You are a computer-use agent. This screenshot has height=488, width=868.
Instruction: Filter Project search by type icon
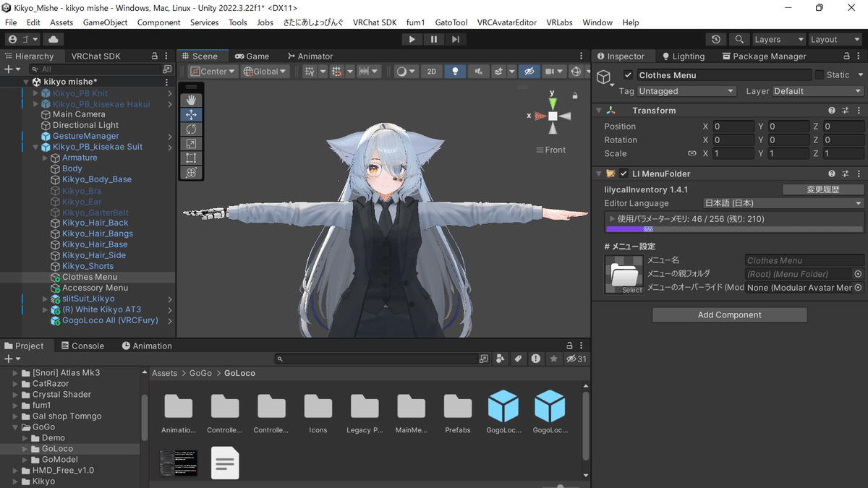tap(500, 359)
